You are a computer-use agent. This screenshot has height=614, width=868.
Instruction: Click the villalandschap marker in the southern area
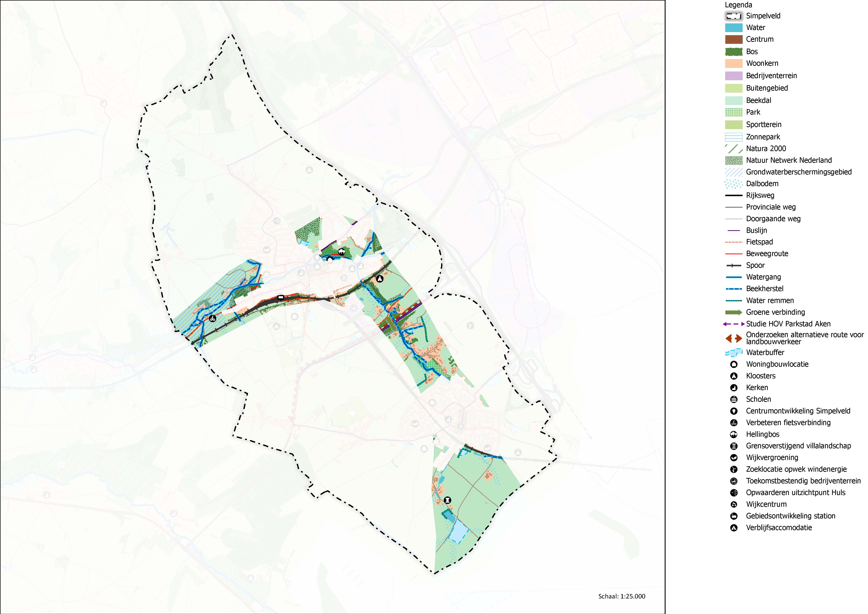(447, 500)
